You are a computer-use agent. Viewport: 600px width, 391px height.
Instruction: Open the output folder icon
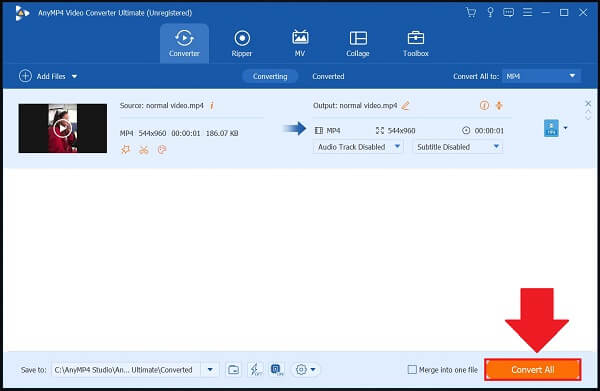tap(233, 370)
